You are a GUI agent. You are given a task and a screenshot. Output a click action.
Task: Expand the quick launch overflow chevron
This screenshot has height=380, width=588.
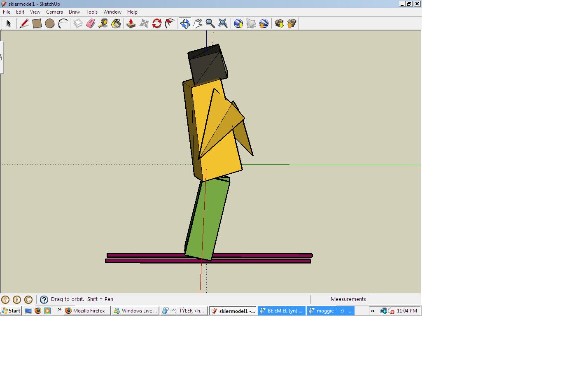pyautogui.click(x=59, y=310)
